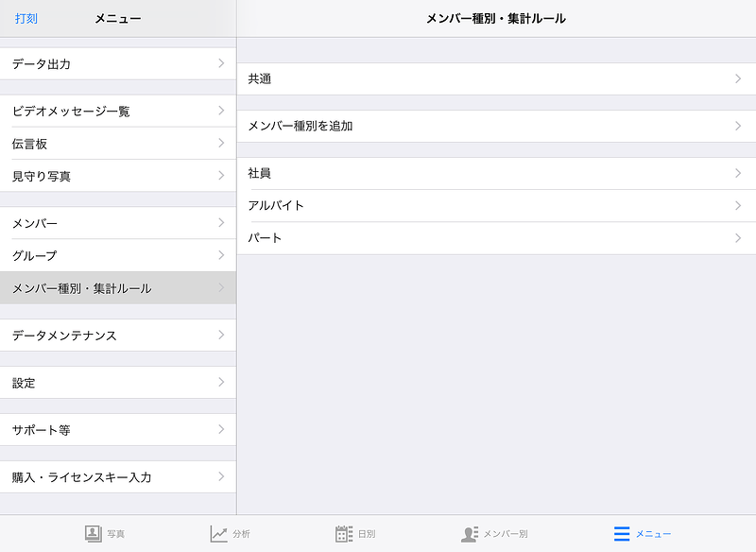This screenshot has height=552, width=756.
Task: Click the 打刻 button at top left
Action: [x=26, y=18]
